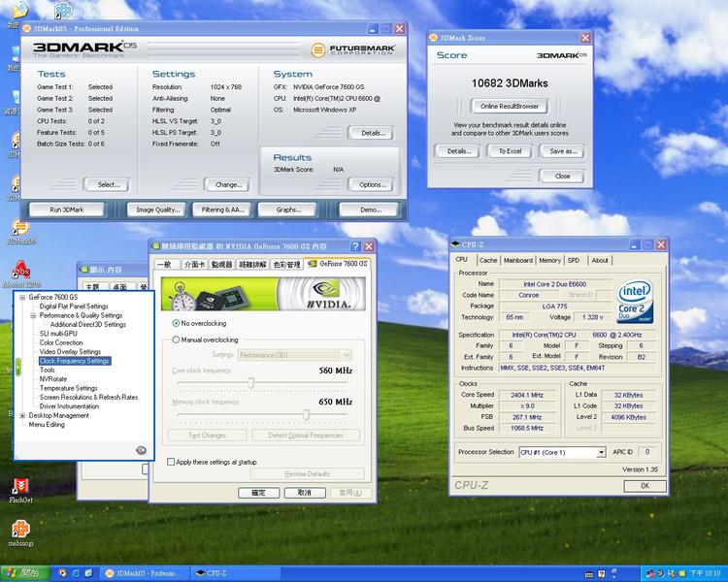Click the Internet Explorer quick launch icon
Screen dimensions: 728x582
(76, 573)
